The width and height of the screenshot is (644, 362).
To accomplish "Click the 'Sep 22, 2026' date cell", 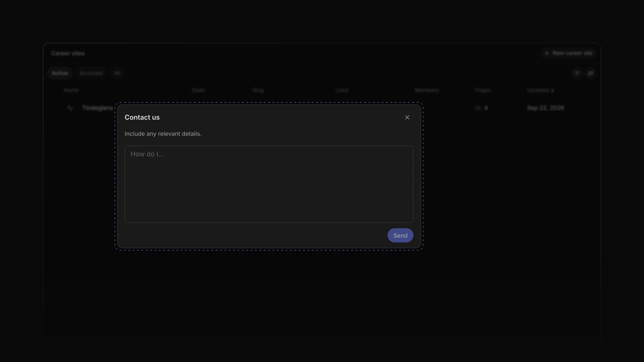I will [545, 108].
